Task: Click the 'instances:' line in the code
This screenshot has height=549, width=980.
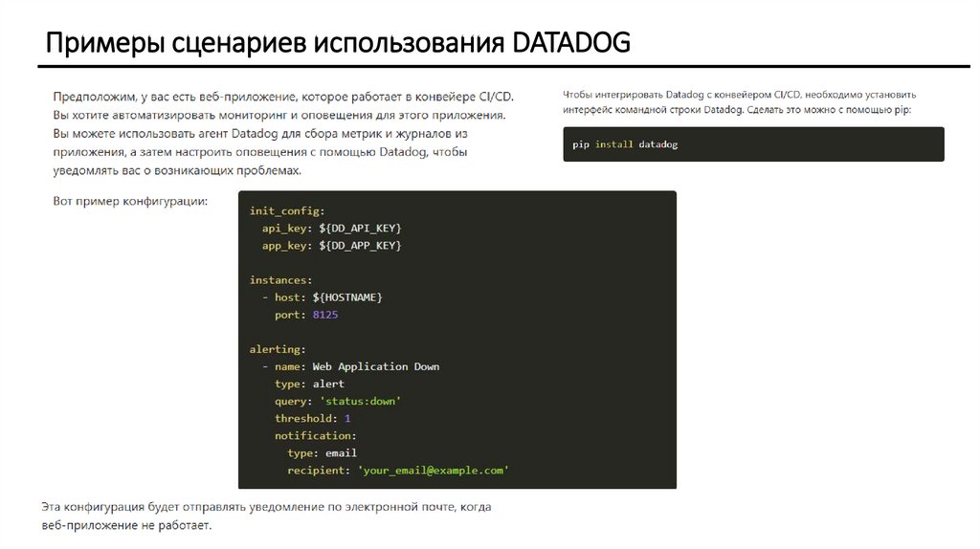Action: (x=280, y=280)
